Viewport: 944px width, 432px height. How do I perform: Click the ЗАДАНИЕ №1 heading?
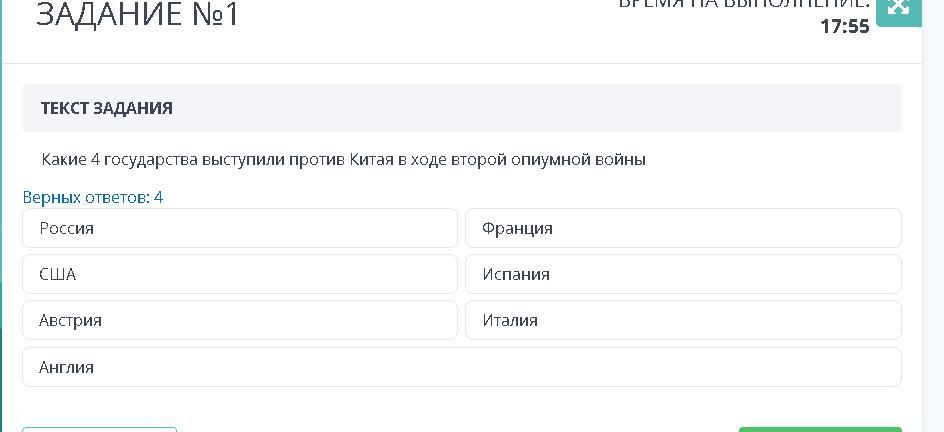click(x=138, y=14)
